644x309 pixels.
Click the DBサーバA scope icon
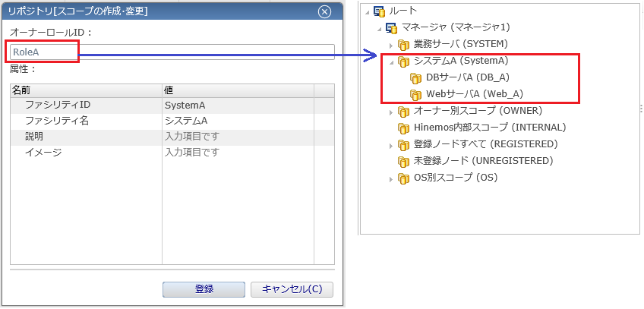(416, 78)
